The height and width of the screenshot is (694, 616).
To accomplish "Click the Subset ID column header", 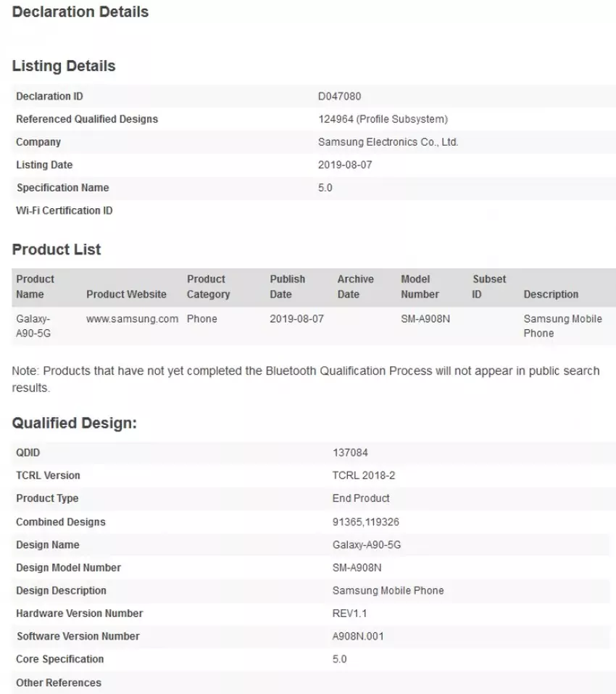I will point(489,286).
